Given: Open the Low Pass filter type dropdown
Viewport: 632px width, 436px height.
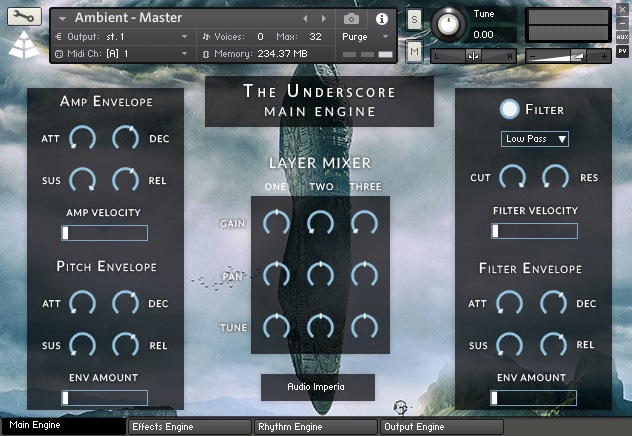Looking at the screenshot, I should click(535, 139).
